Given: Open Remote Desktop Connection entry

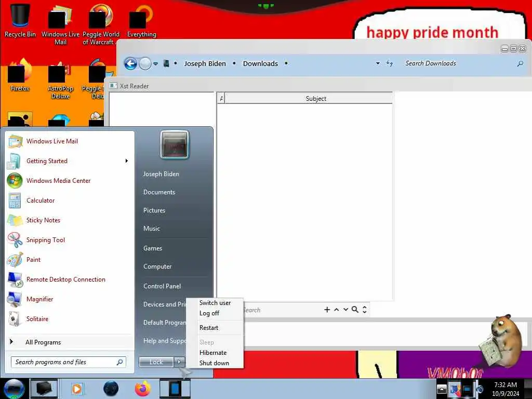Looking at the screenshot, I should [x=70, y=279].
